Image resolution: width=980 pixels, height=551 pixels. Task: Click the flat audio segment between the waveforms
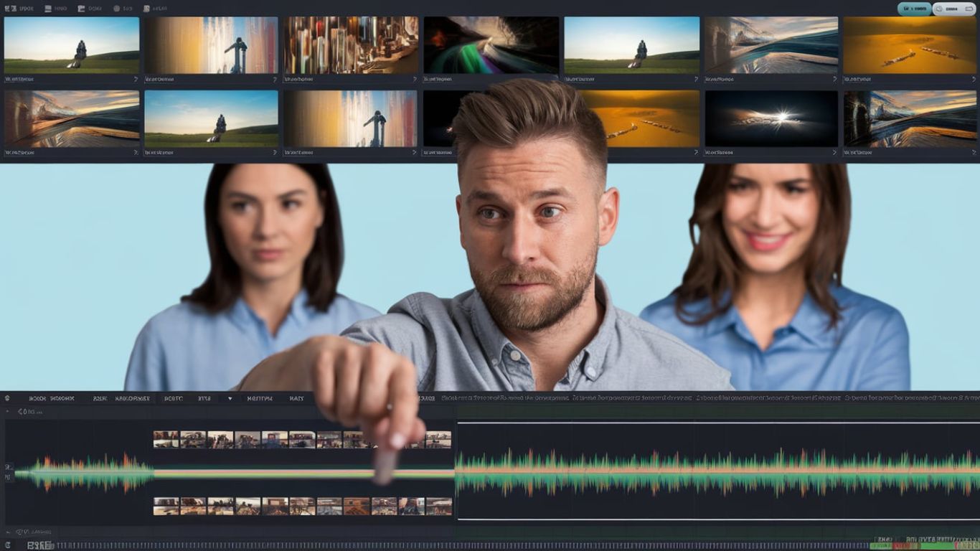[x=304, y=474]
